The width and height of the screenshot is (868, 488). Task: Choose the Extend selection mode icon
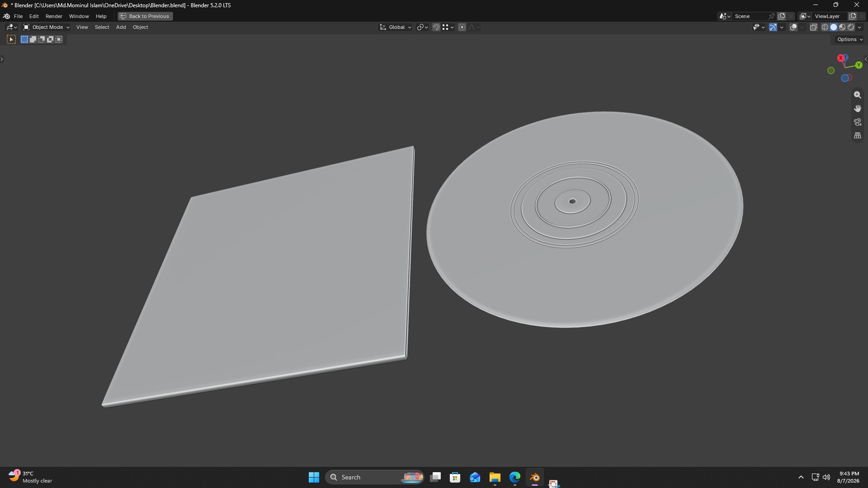pos(33,40)
